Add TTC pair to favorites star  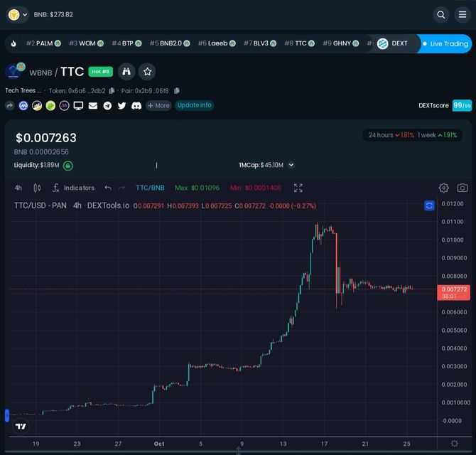coord(147,72)
